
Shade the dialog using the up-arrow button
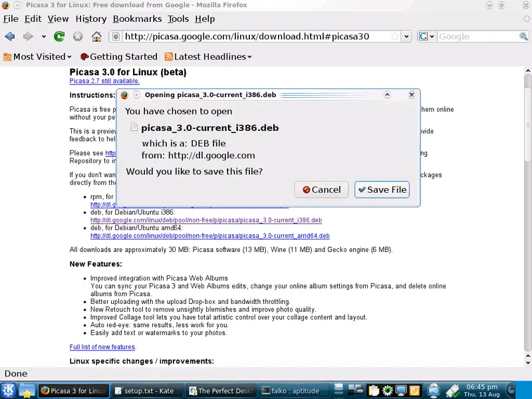(387, 95)
